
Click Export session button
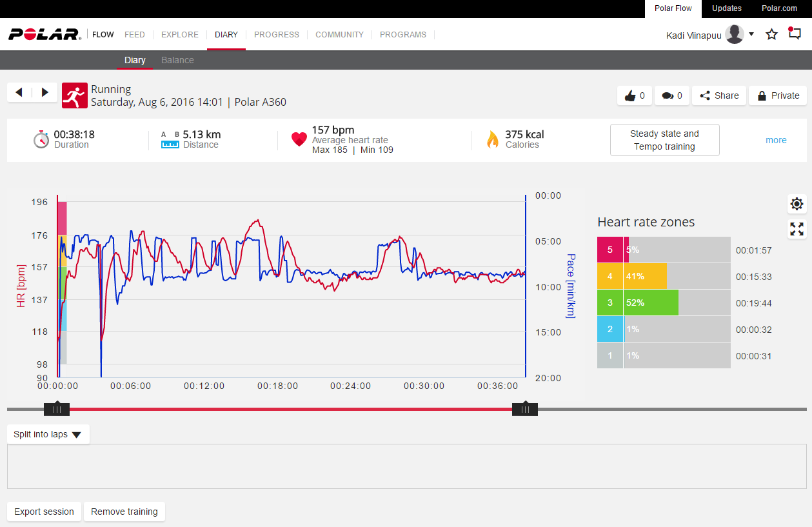coord(44,512)
